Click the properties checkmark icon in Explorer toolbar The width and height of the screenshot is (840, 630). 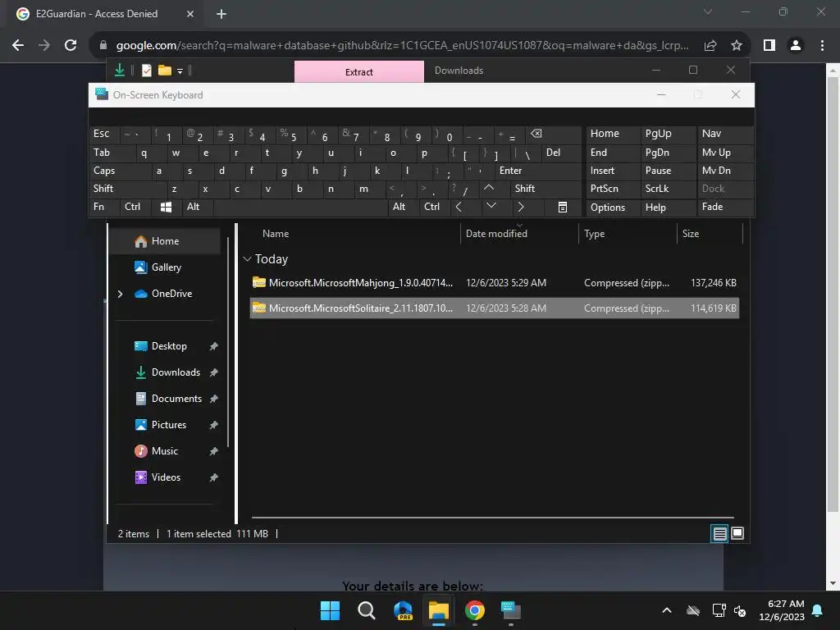(x=146, y=71)
